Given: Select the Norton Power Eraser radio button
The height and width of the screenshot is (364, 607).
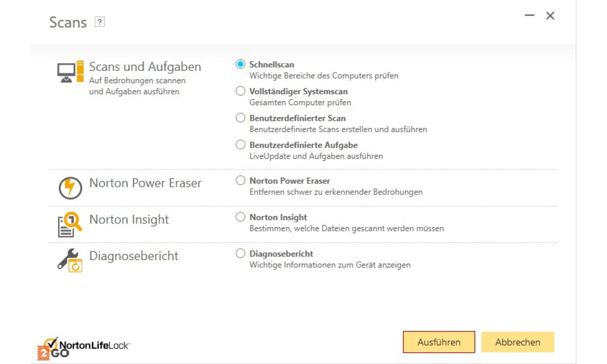Looking at the screenshot, I should point(240,181).
